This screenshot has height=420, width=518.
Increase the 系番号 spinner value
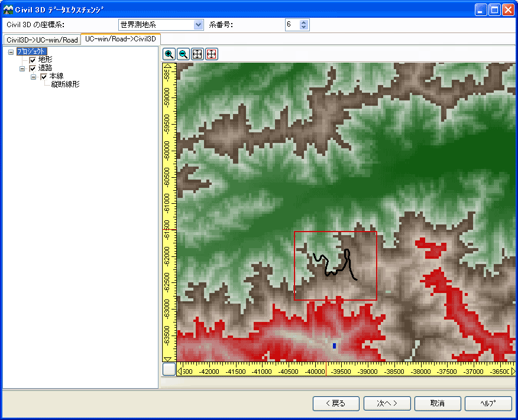point(304,22)
